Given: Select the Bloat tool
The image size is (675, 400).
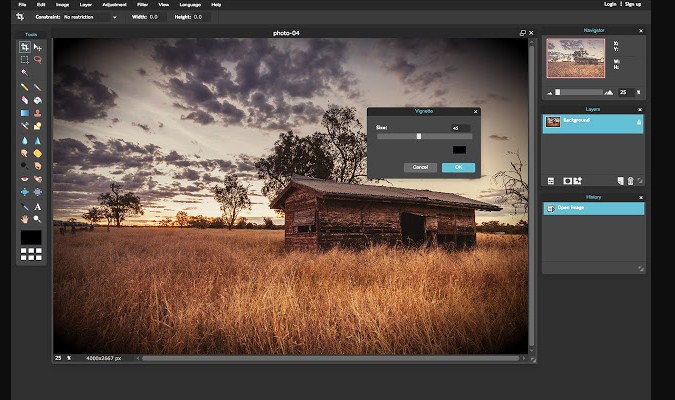Looking at the screenshot, I should 25,192.
